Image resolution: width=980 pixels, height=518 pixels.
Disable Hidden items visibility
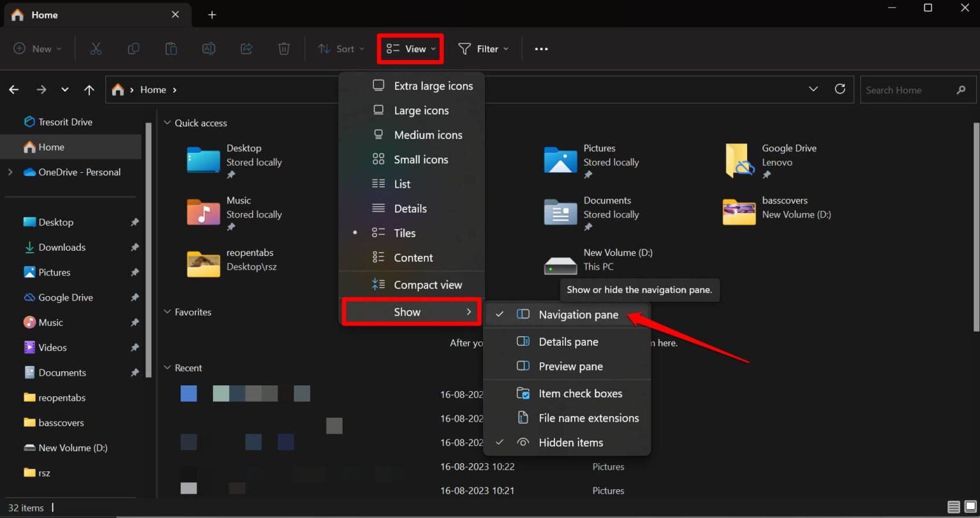570,442
